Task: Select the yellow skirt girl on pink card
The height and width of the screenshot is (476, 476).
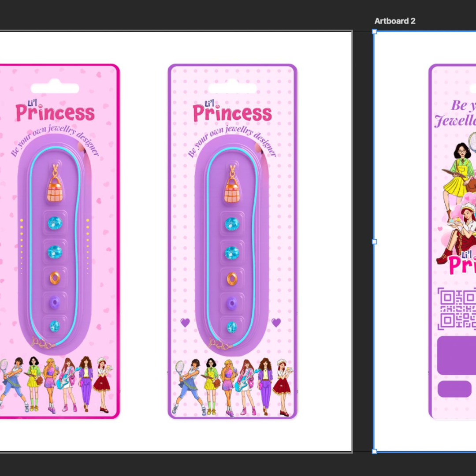Action: 33,384
